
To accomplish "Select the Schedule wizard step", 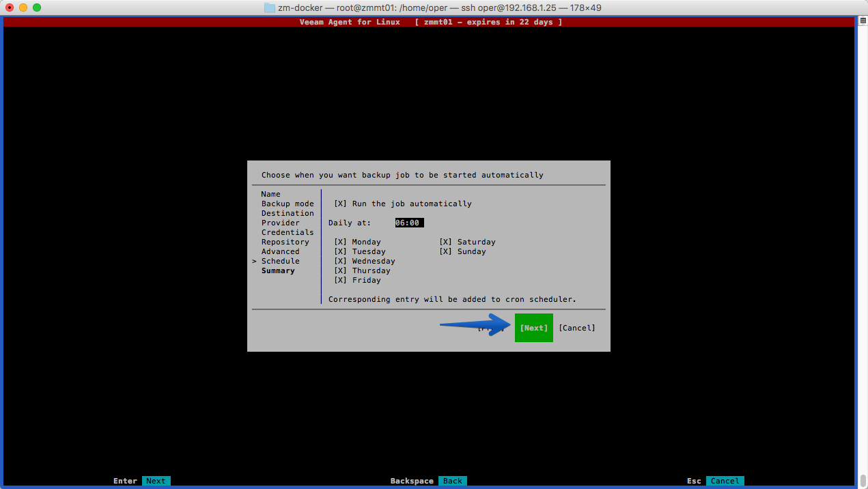I will [x=281, y=261].
